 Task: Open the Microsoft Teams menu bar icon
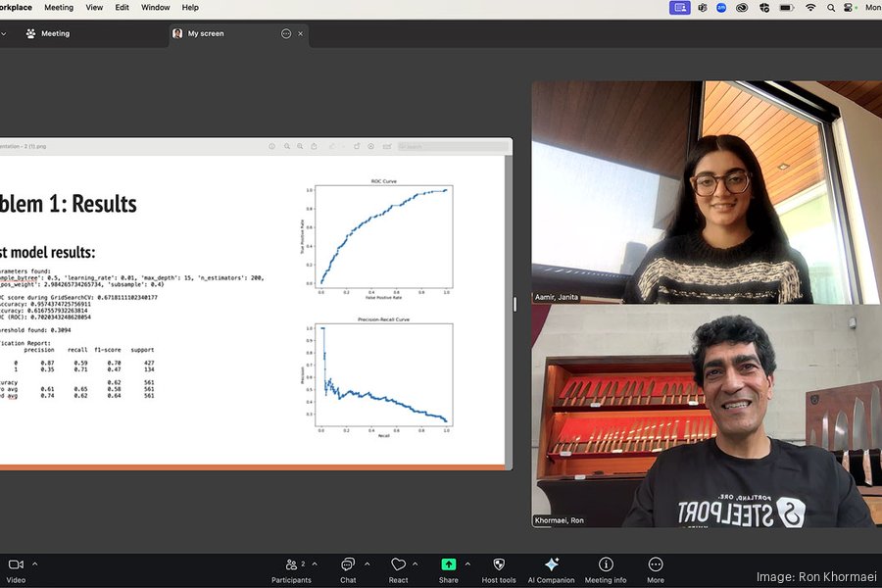703,7
